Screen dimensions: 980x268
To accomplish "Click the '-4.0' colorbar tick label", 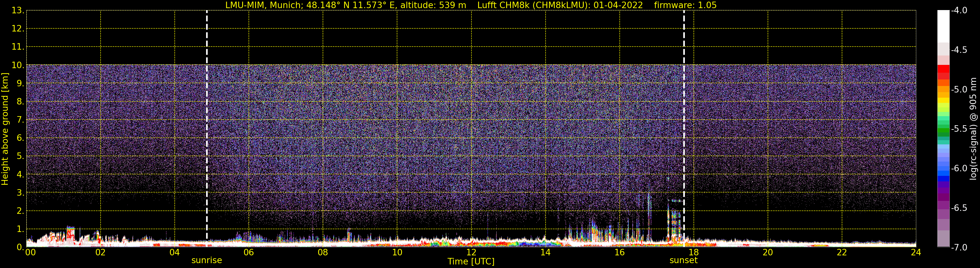I will click(959, 10).
